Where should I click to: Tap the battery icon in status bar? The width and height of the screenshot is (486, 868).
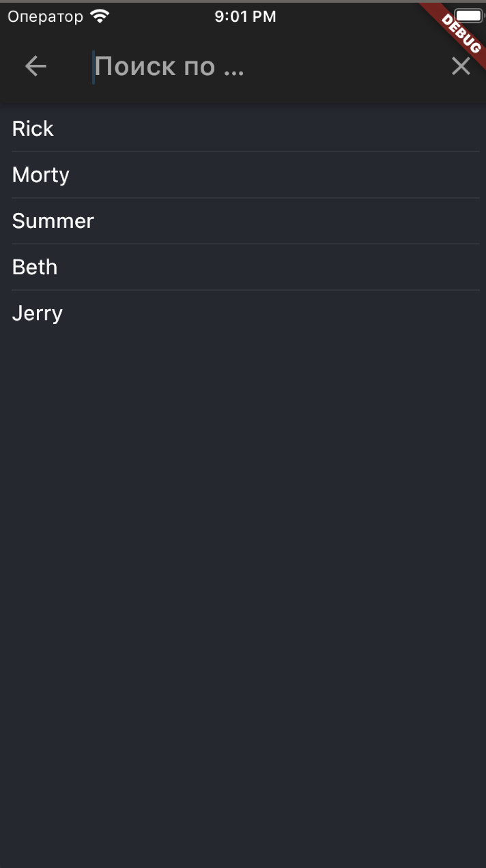[468, 16]
